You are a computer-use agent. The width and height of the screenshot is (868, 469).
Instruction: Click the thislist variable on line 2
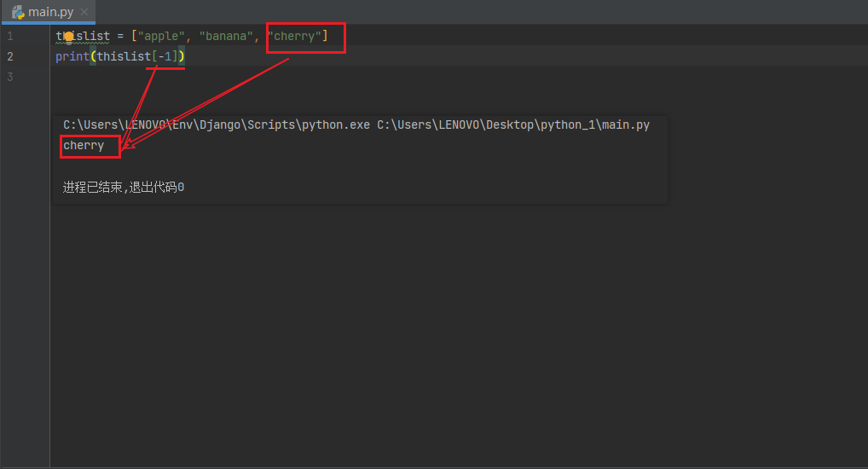(124, 56)
